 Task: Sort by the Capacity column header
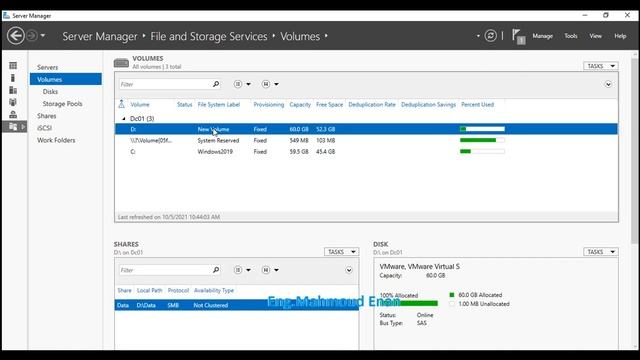tap(300, 104)
